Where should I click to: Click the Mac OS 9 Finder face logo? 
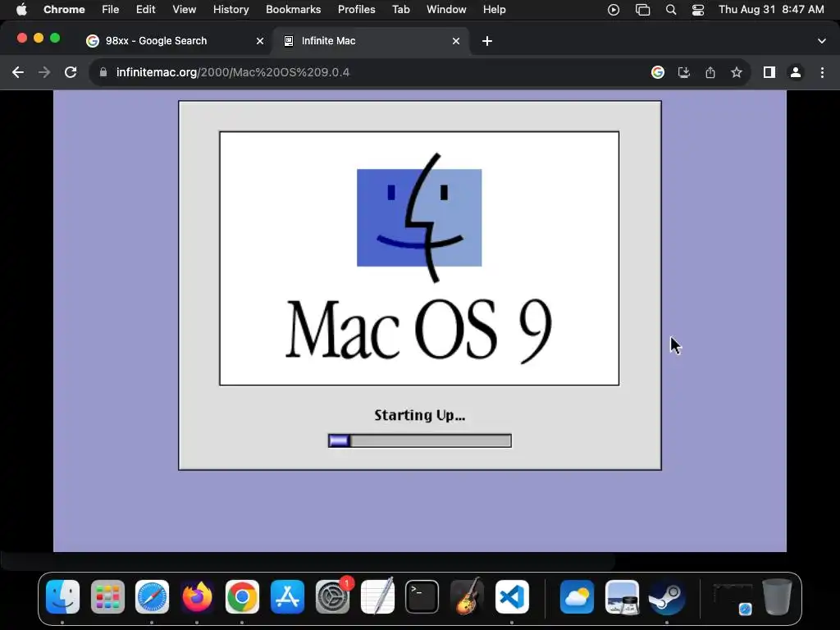(x=419, y=217)
